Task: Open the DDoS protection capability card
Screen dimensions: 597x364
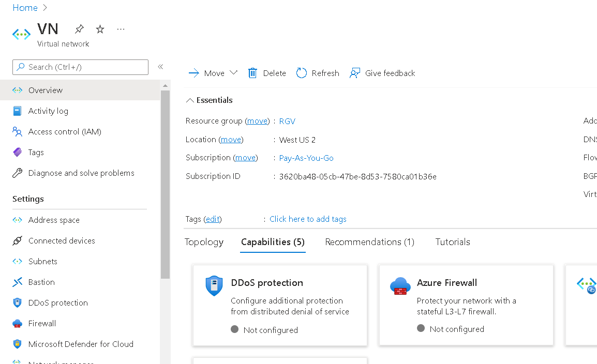Action: click(280, 306)
